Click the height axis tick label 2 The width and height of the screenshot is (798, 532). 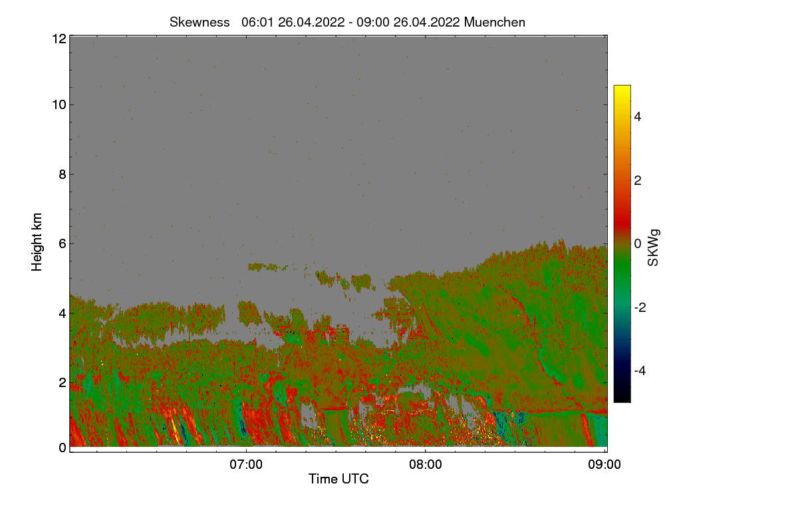[x=63, y=382]
